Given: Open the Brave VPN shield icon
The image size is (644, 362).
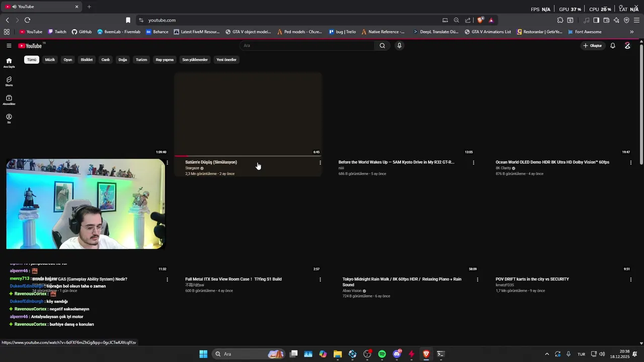Looking at the screenshot, I should point(626,20).
